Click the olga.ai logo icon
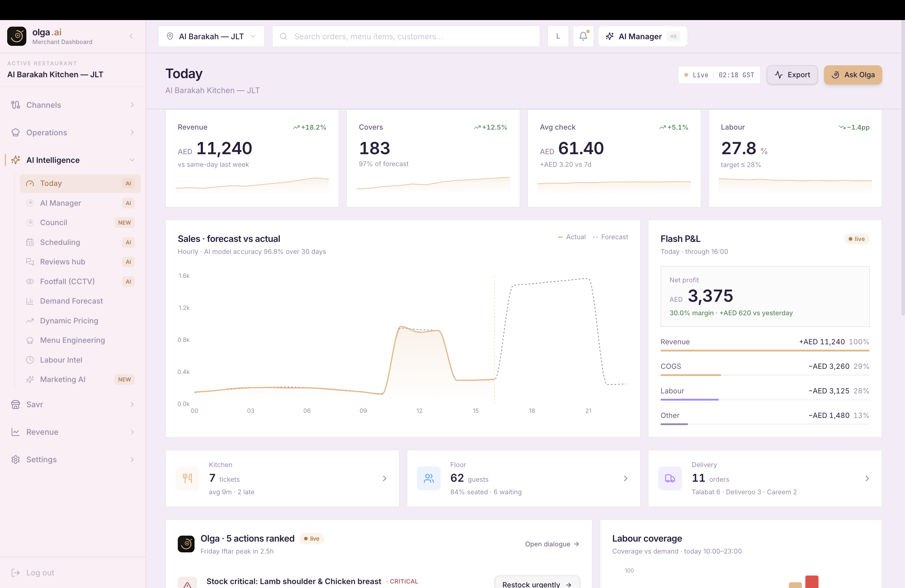This screenshot has width=905, height=588. (17, 36)
